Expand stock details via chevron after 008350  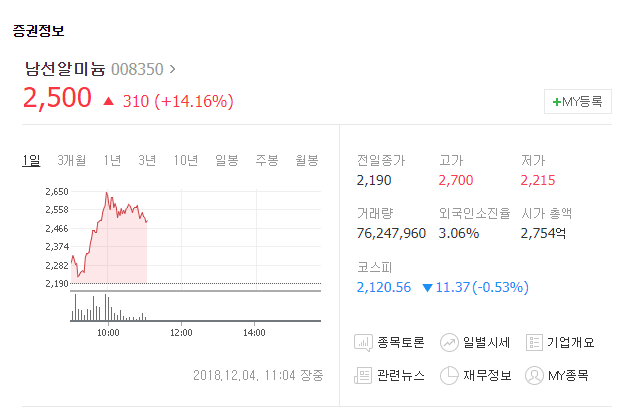point(172,69)
